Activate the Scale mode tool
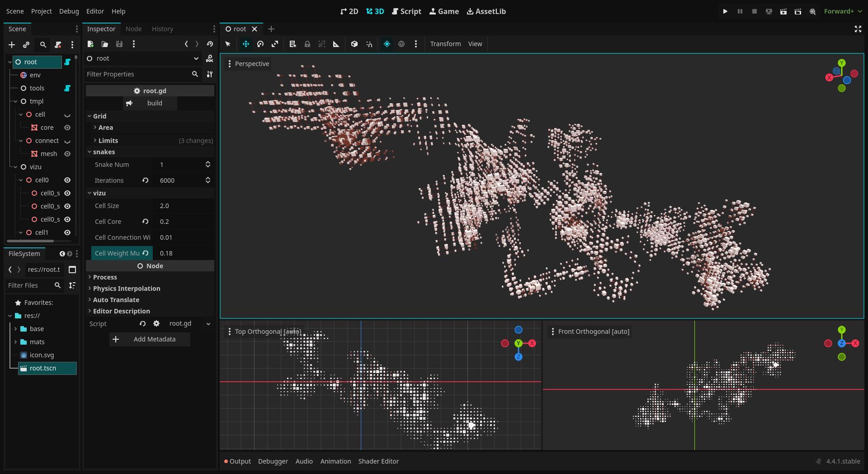 tap(275, 44)
